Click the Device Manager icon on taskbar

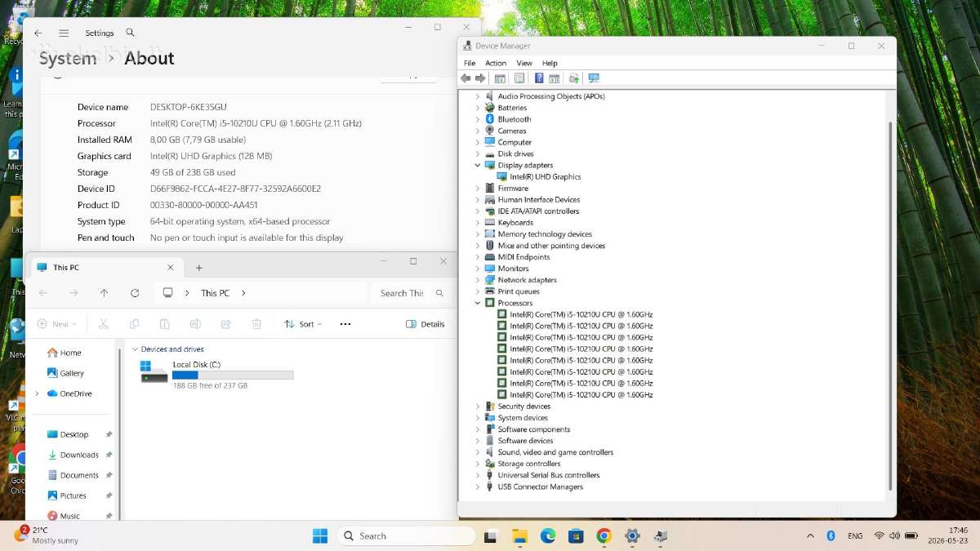[x=661, y=535]
